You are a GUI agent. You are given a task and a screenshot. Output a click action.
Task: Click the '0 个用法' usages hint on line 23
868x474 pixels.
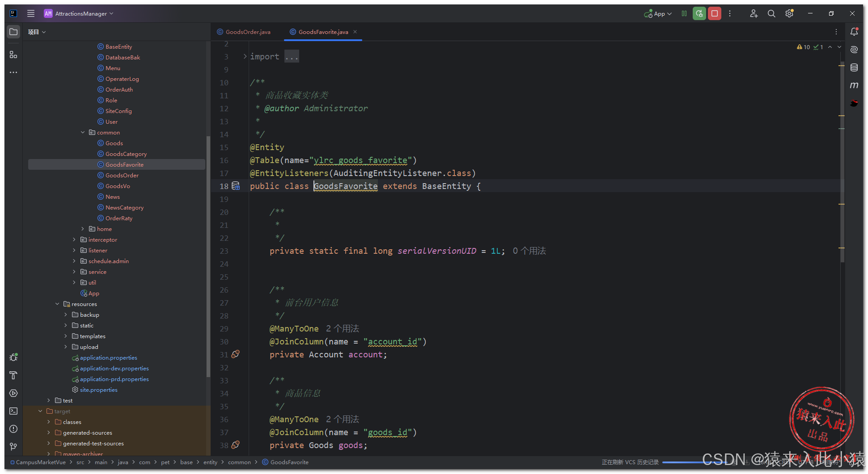(x=529, y=251)
